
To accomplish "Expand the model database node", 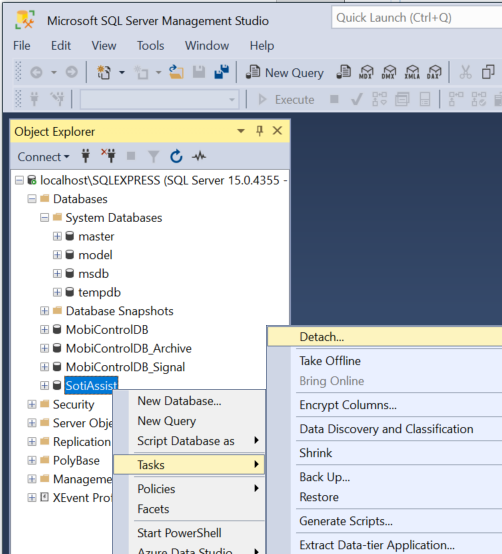I will click(x=57, y=255).
